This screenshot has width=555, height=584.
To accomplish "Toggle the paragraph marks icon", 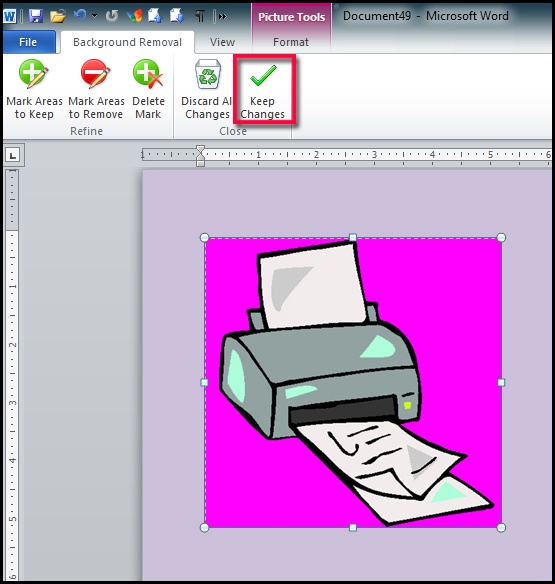I will 200,16.
